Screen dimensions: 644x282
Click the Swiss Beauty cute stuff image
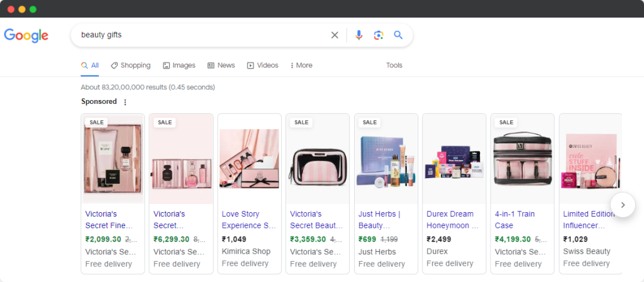(x=590, y=161)
